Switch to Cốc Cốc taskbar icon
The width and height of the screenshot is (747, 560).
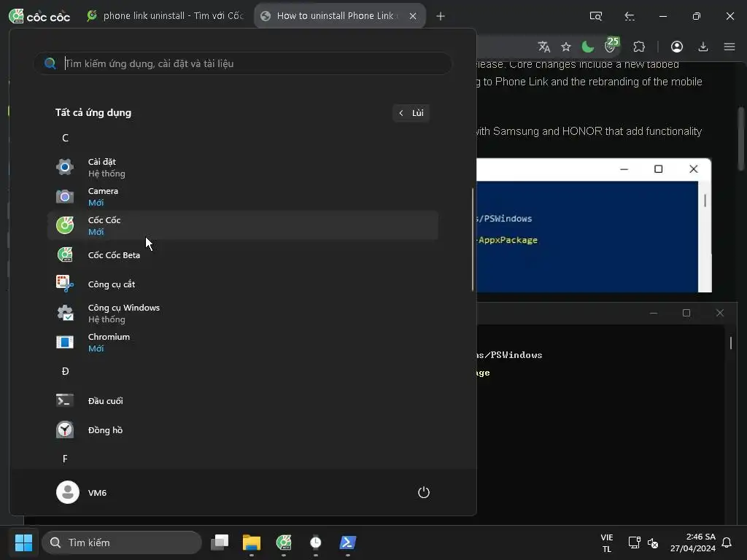284,542
